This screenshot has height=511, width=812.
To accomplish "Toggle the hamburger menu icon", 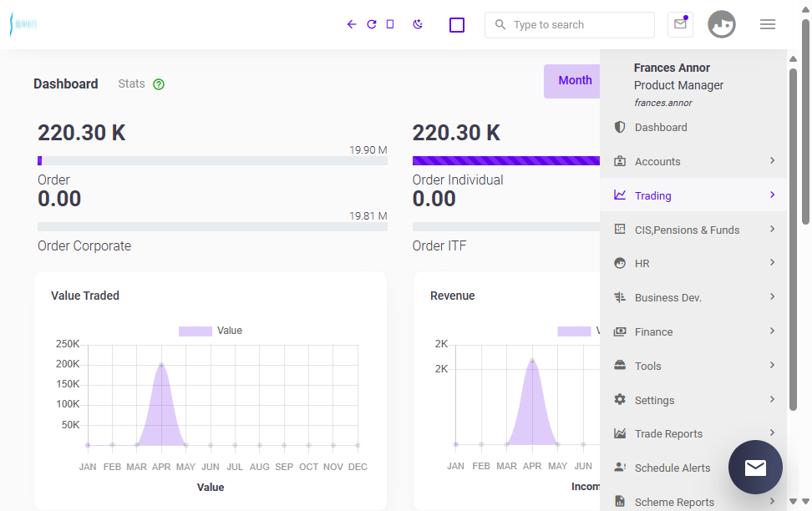I will coord(768,24).
